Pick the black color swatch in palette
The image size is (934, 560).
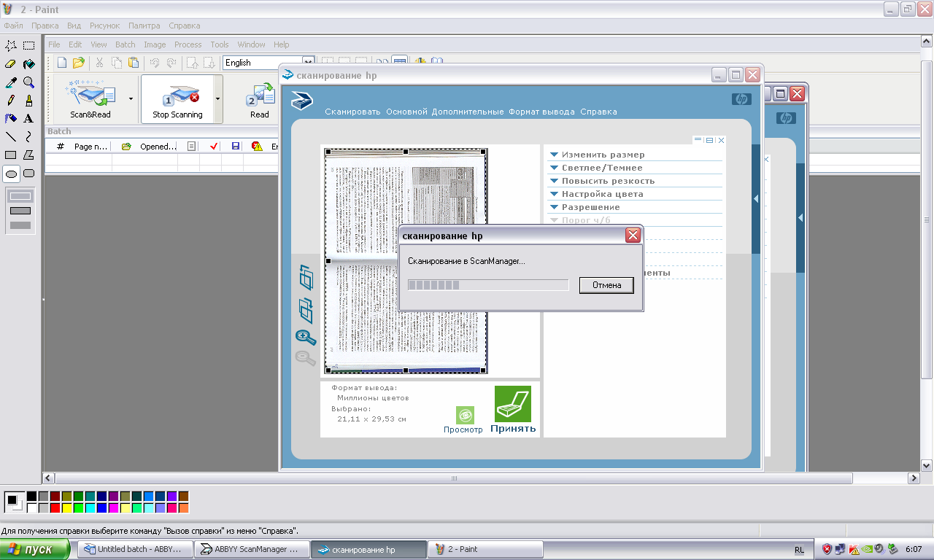[x=32, y=496]
